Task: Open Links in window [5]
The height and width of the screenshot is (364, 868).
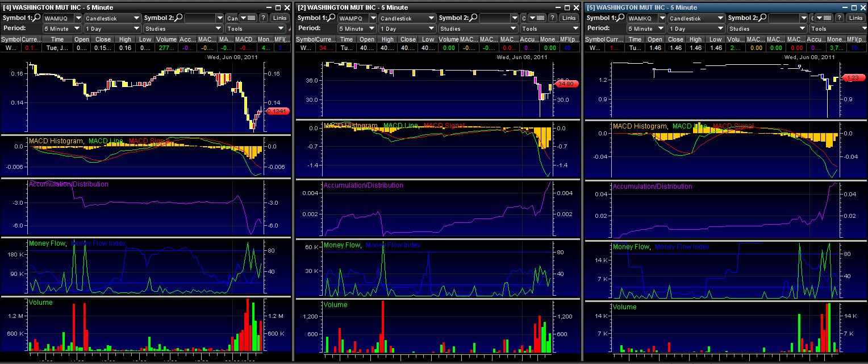Action: click(856, 18)
